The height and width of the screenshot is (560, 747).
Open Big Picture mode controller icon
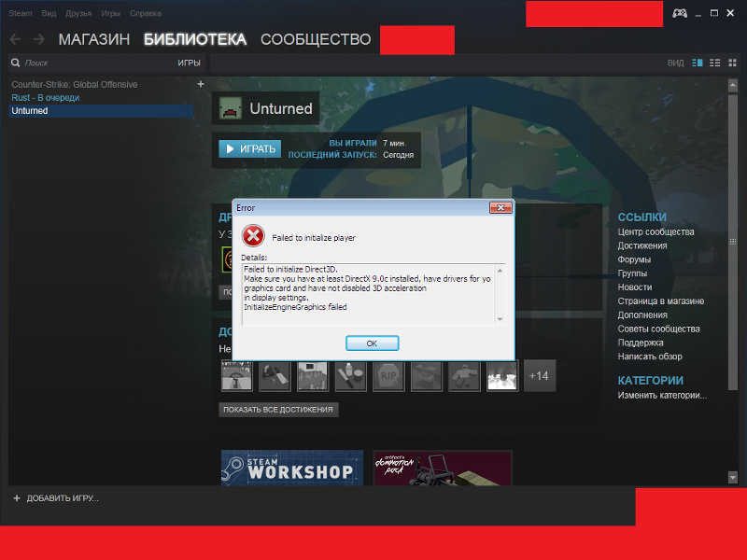pos(680,13)
